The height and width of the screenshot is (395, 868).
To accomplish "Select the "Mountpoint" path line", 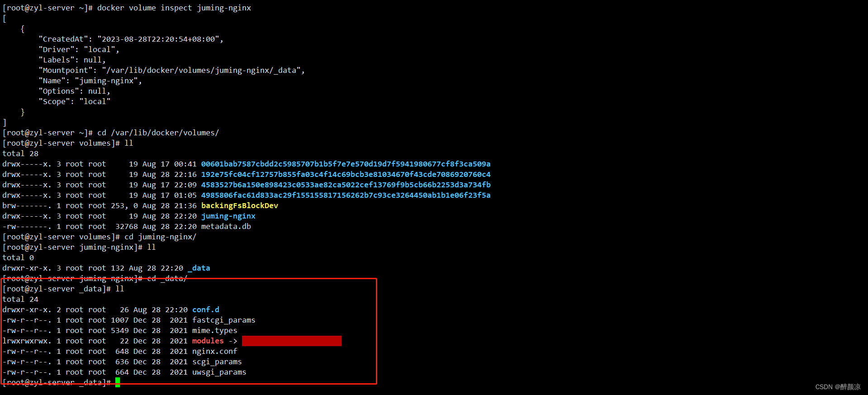I will click(x=172, y=70).
